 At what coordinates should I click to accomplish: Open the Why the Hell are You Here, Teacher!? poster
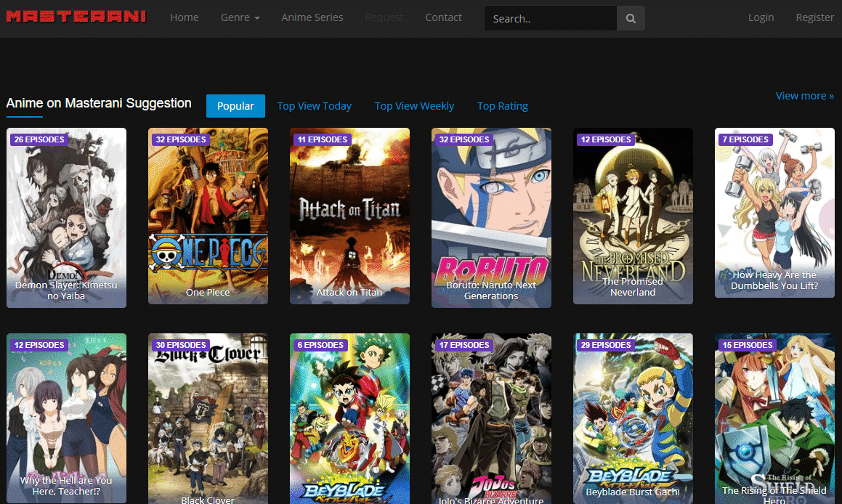tap(66, 418)
